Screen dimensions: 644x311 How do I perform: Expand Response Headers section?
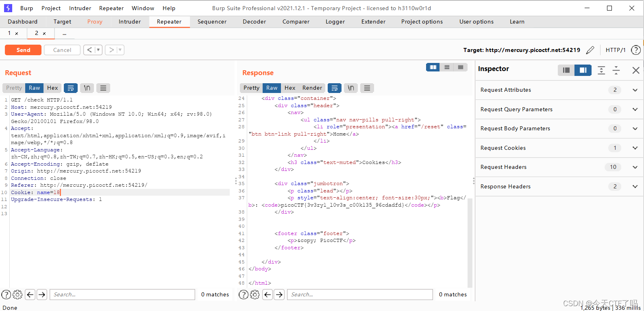[635, 186]
